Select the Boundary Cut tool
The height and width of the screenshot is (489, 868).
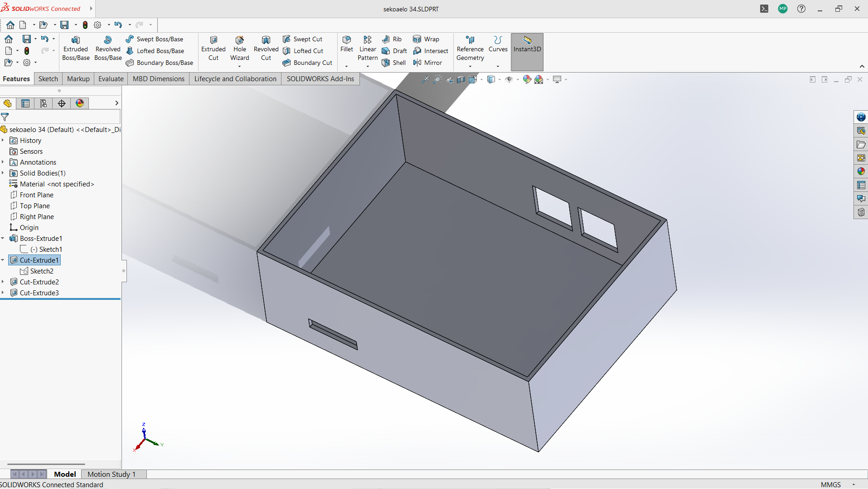tap(307, 63)
